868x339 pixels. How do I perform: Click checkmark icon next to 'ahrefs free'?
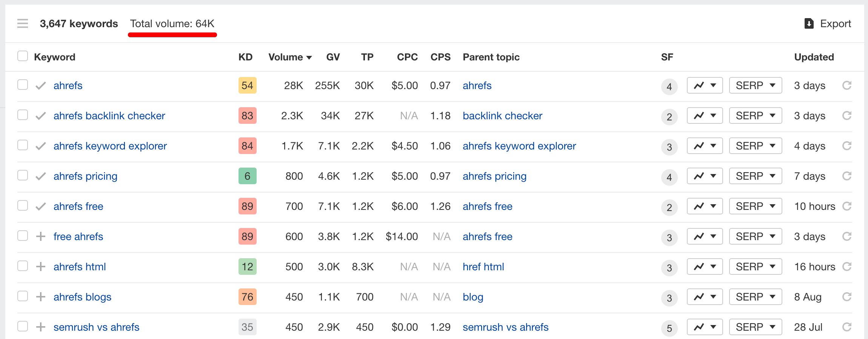[41, 206]
